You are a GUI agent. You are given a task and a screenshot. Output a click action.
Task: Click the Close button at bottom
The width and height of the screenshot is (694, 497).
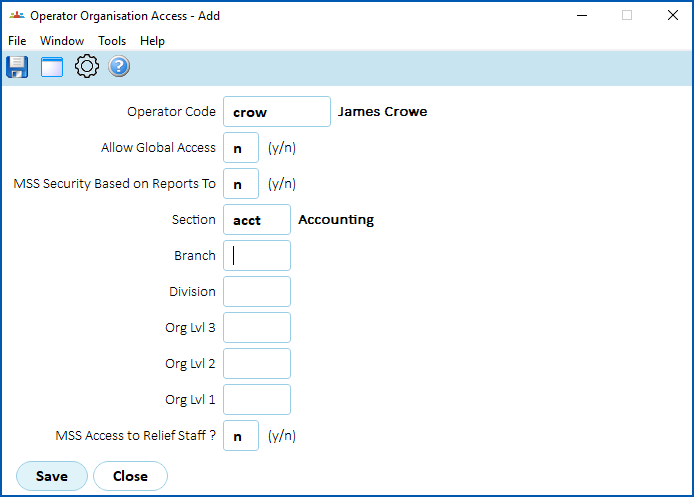coord(130,476)
